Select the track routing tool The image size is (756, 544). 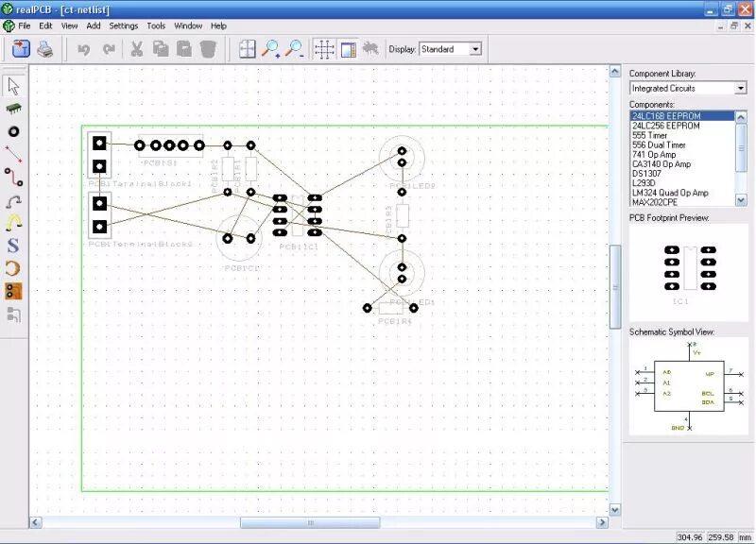(x=13, y=178)
